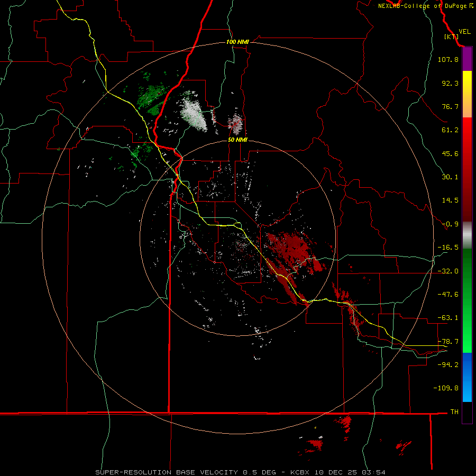
Task: Click the blue segment of the velocity color bar
Action: pos(467,377)
